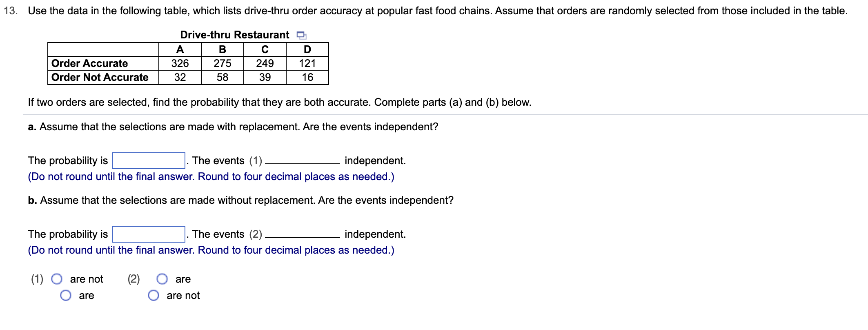Click the Drive-thru Restaurant table title
Image resolution: width=868 pixels, height=330 pixels.
[x=234, y=35]
